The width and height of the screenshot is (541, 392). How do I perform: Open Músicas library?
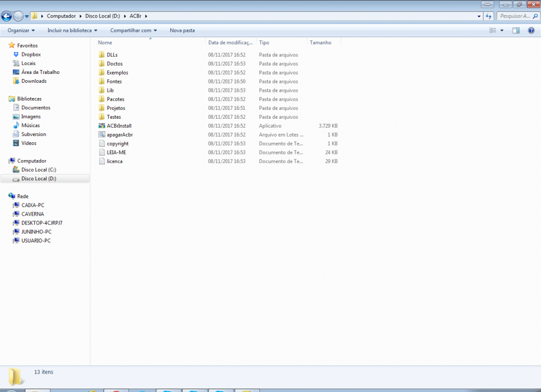[x=30, y=125]
